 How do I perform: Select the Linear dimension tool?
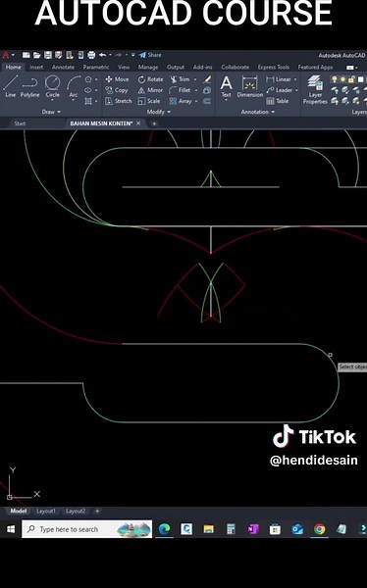pos(279,79)
